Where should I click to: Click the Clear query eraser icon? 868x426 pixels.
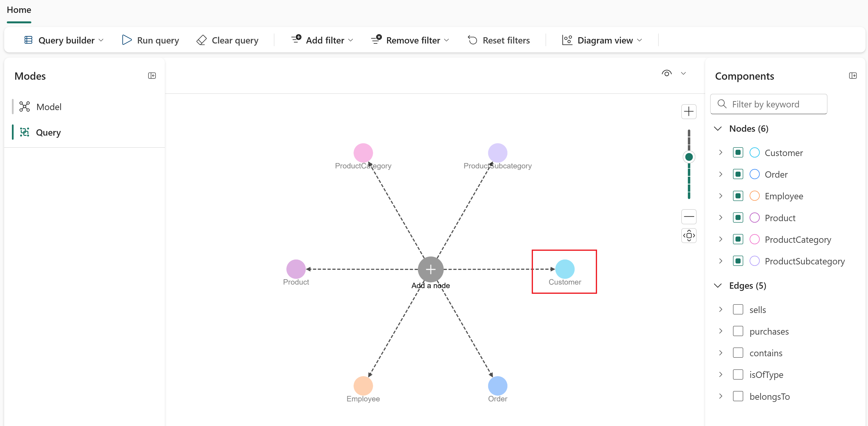[202, 40]
